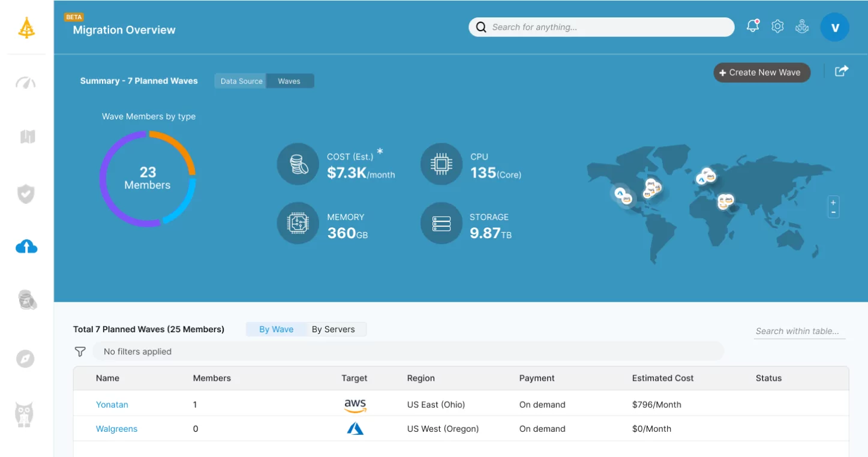Switch summary toggle to Data Source
The height and width of the screenshot is (457, 868).
(x=241, y=81)
